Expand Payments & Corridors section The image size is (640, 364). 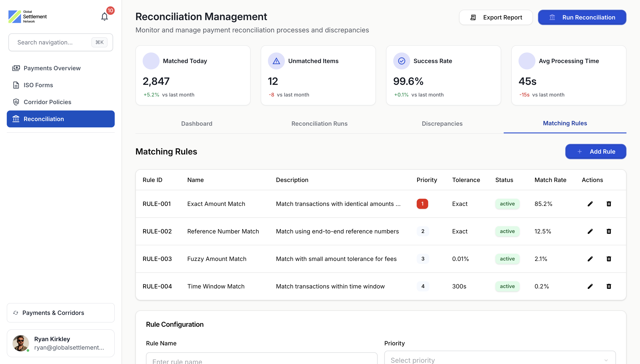61,313
